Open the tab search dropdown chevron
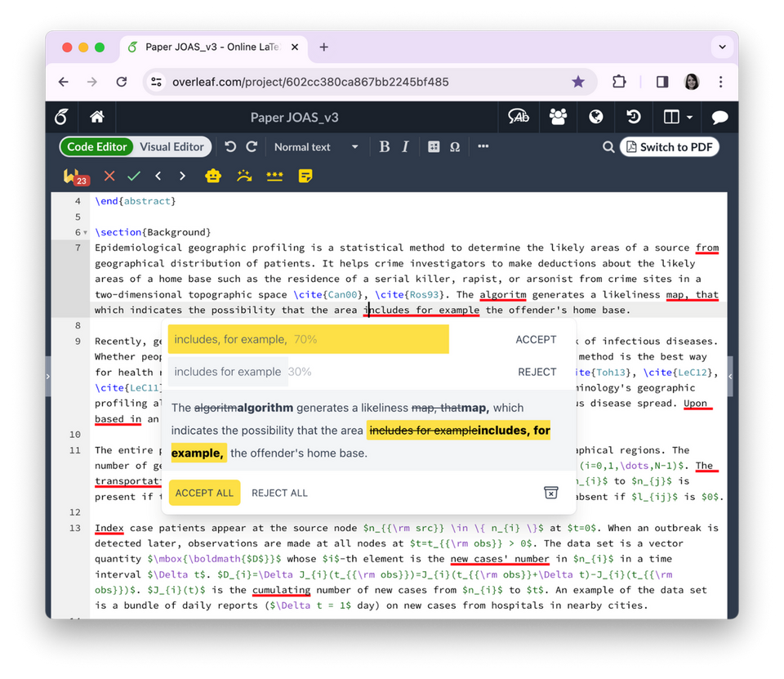The width and height of the screenshot is (784, 679). point(722,47)
